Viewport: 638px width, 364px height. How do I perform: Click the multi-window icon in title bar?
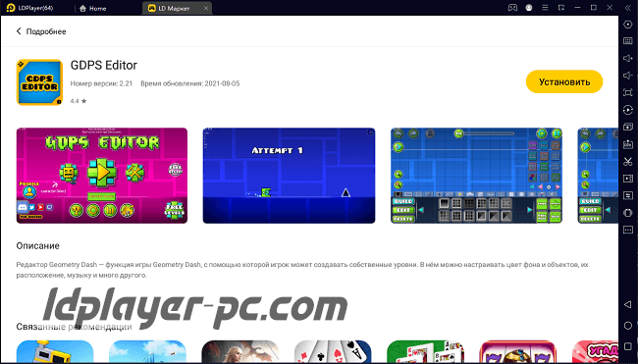561,8
